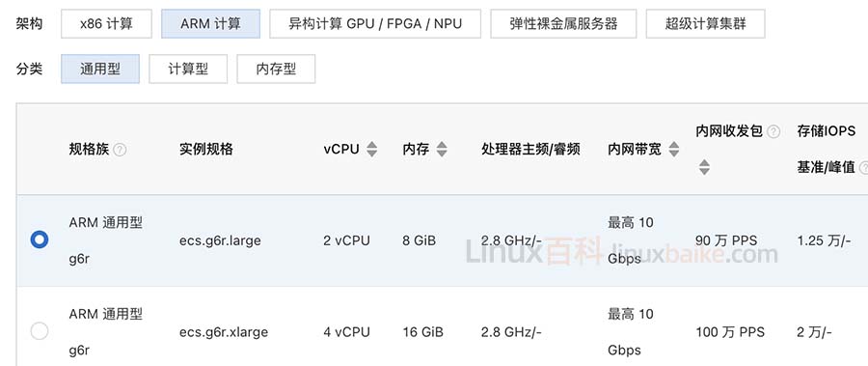The width and height of the screenshot is (868, 366).
Task: Sort table by 内存 column
Action: (442, 149)
